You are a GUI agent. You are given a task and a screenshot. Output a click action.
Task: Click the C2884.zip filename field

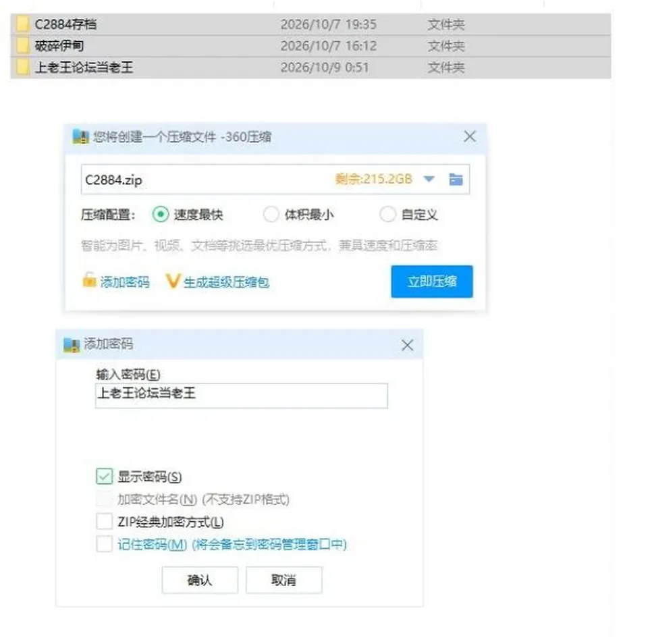[275, 180]
